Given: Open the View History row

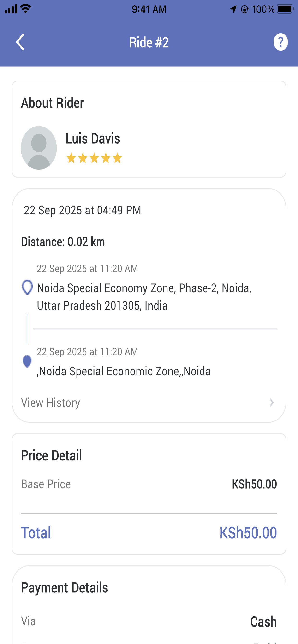Looking at the screenshot, I should pyautogui.click(x=149, y=402).
